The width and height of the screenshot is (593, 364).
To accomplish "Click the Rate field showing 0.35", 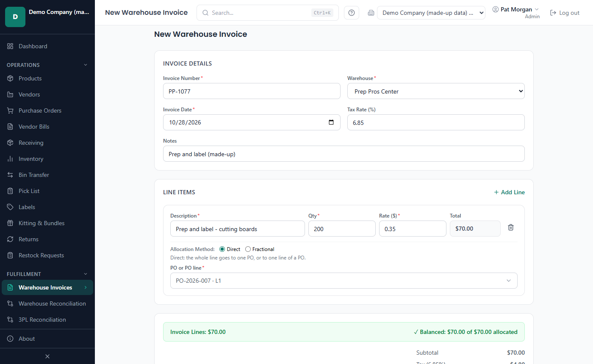I will (x=413, y=229).
